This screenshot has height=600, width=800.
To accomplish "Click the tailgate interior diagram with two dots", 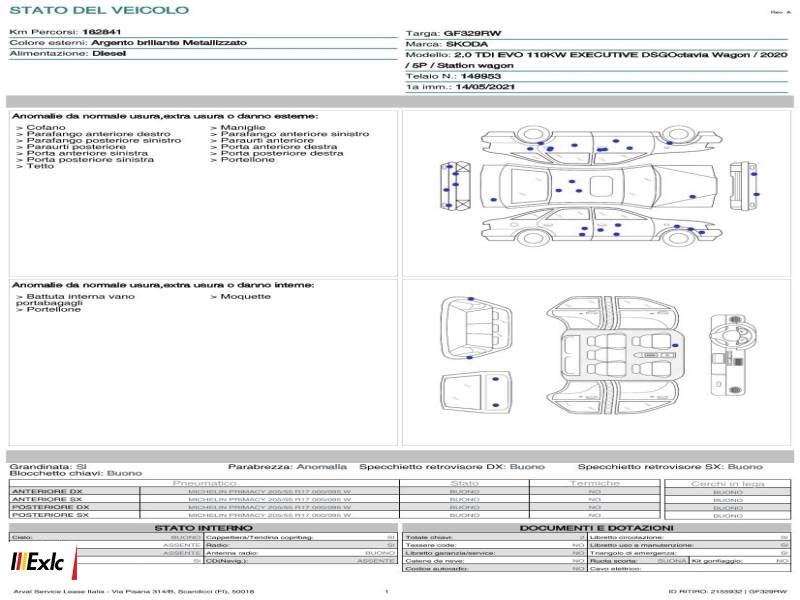I will pyautogui.click(x=476, y=391).
